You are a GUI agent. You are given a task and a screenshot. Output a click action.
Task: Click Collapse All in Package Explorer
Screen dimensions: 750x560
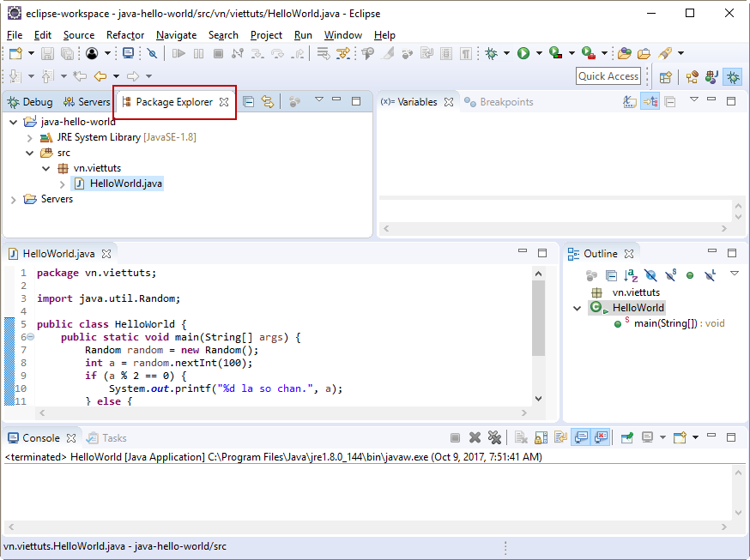click(248, 101)
